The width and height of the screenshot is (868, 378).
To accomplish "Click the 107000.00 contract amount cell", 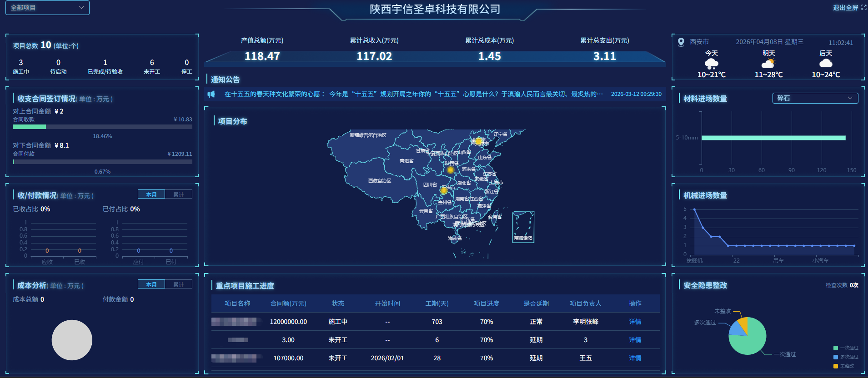I will [x=288, y=358].
